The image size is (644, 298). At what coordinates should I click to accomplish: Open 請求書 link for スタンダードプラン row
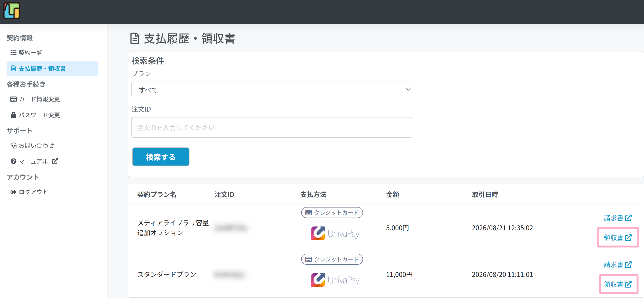tap(618, 264)
